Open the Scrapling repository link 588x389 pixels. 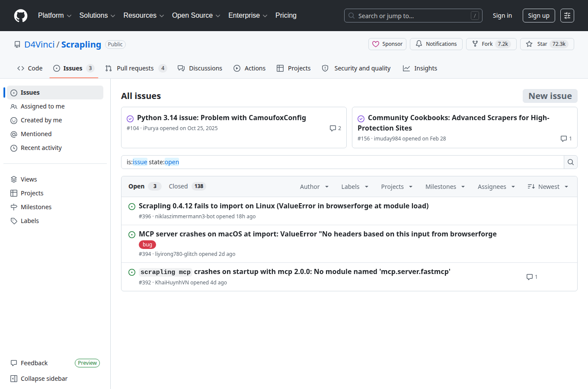[81, 45]
